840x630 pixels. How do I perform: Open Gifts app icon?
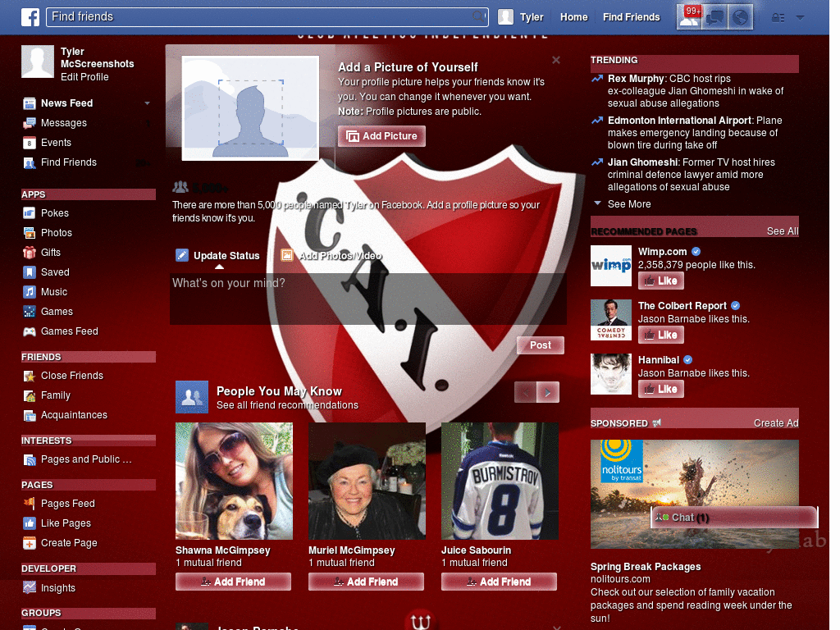click(30, 253)
